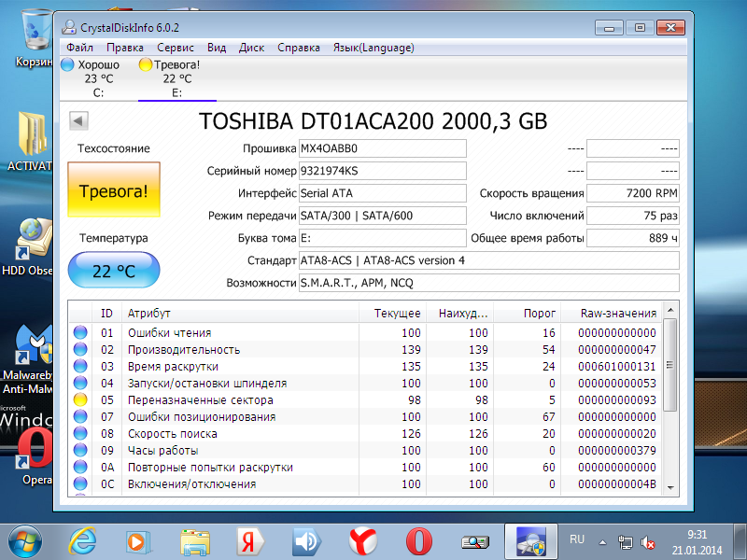Click the attribute list scroll down arrow
The image size is (747, 560).
670,487
